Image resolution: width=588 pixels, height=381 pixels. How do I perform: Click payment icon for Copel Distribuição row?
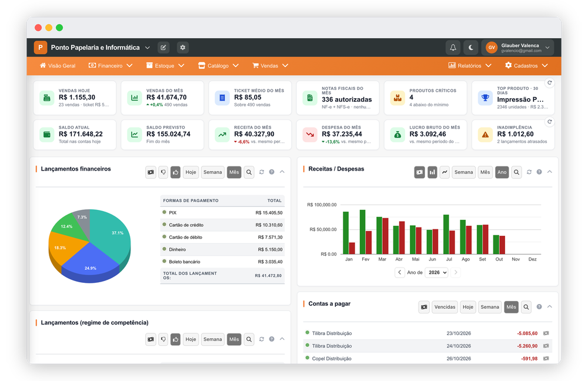546,359
